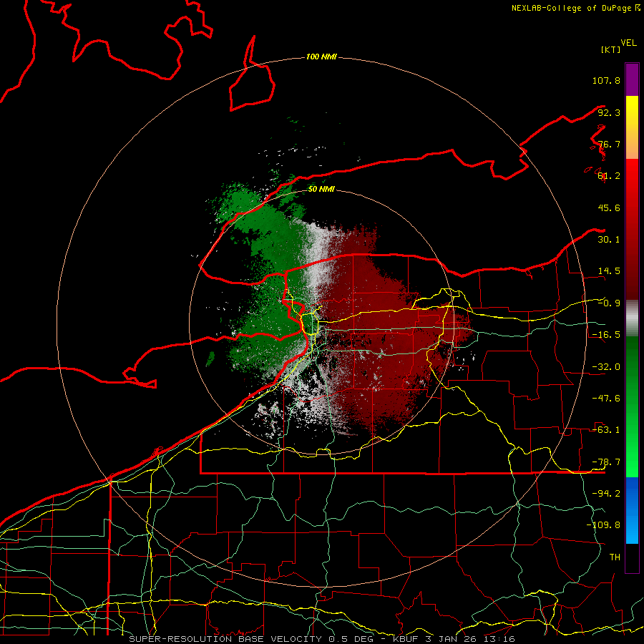Click the [KT] units label
The width and height of the screenshot is (644, 644).
[x=610, y=49]
